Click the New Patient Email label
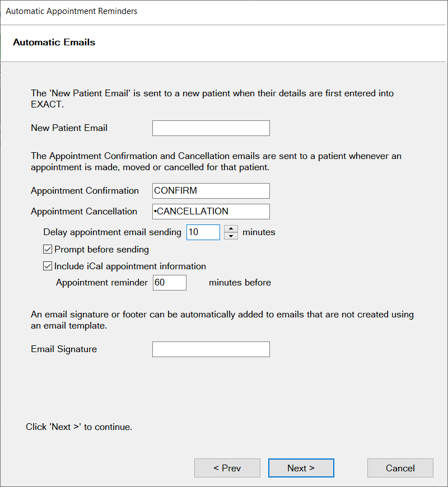The image size is (448, 487). coord(69,128)
